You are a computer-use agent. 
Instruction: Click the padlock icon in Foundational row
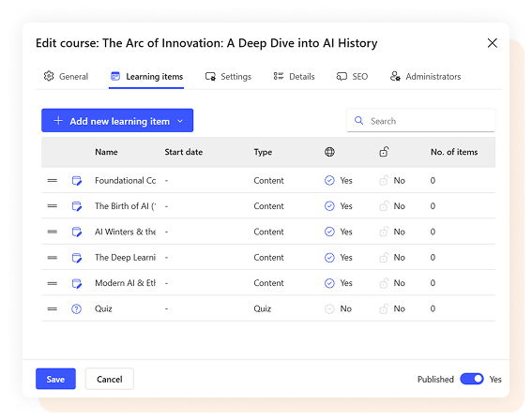(384, 180)
